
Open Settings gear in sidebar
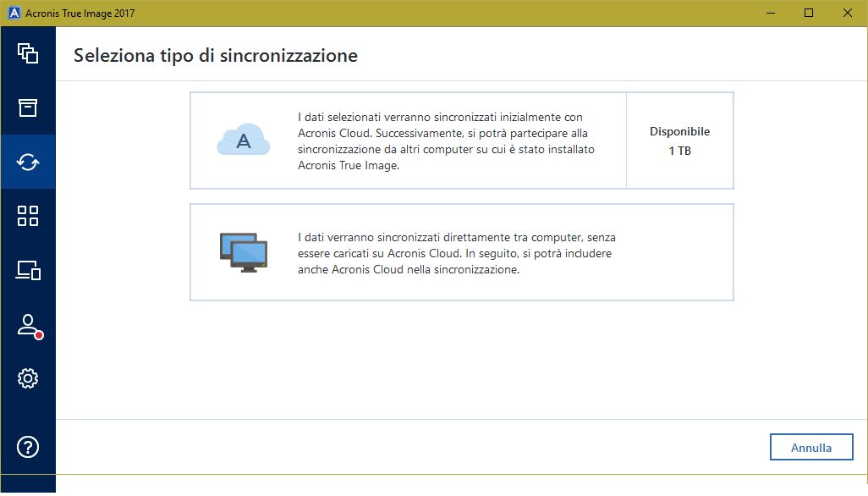point(28,378)
